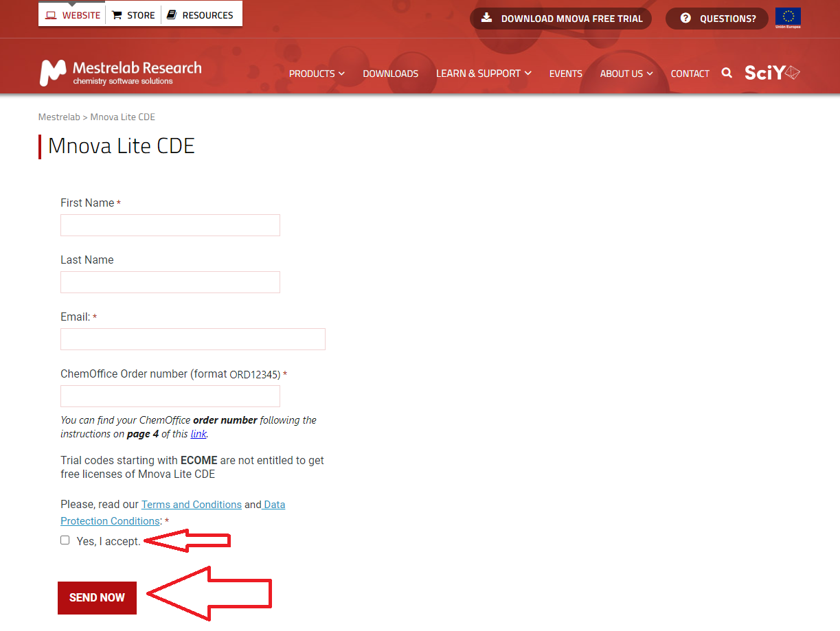
Task: Click the Mnova Lite CDE breadcrumb text
Action: tap(123, 117)
